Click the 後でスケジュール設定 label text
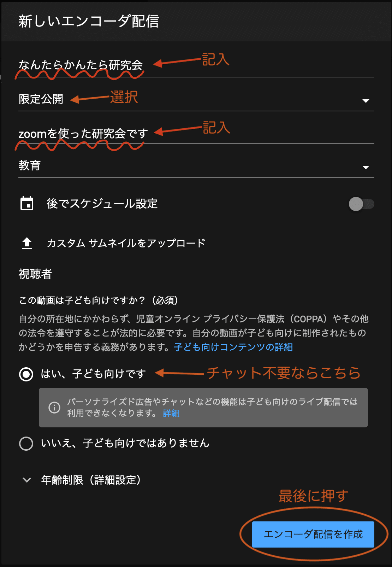Image resolution: width=392 pixels, height=567 pixels. [x=103, y=204]
